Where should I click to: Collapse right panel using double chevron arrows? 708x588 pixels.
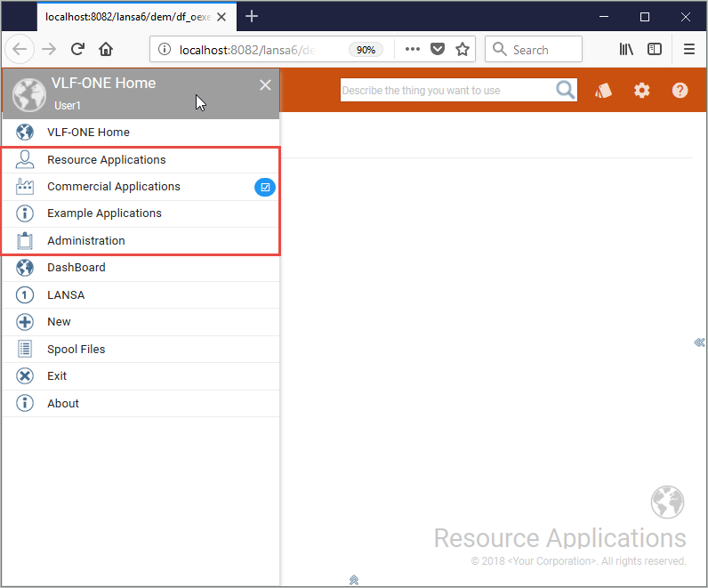pyautogui.click(x=699, y=342)
